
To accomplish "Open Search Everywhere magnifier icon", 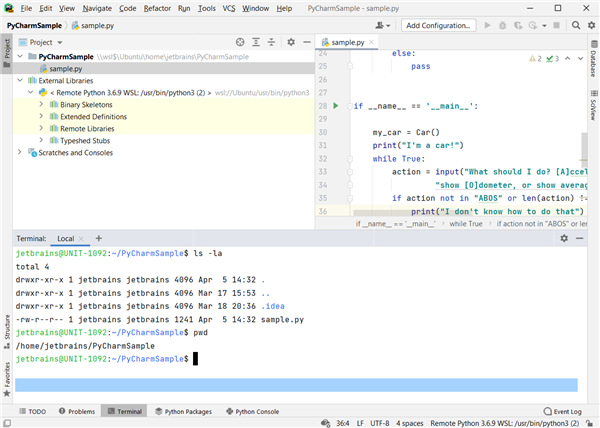I will (576, 25).
